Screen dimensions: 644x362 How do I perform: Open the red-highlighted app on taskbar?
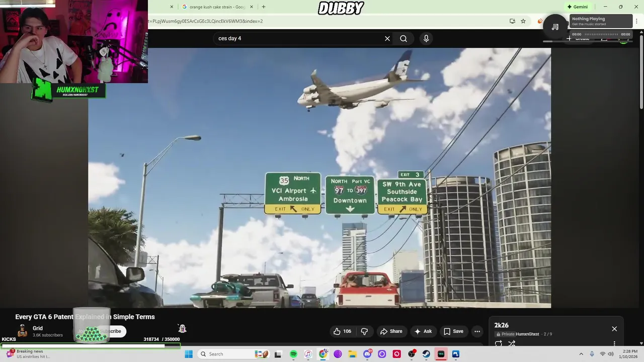(x=441, y=354)
